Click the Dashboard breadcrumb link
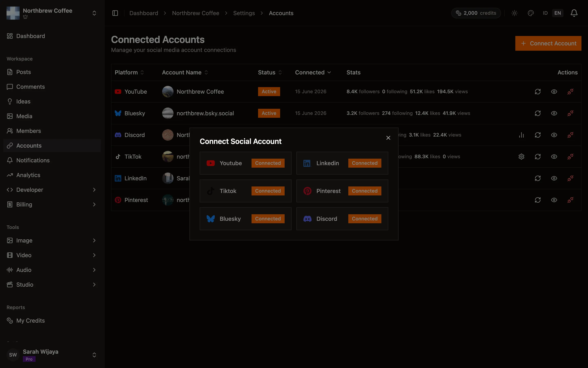This screenshot has height=368, width=588. (x=144, y=13)
